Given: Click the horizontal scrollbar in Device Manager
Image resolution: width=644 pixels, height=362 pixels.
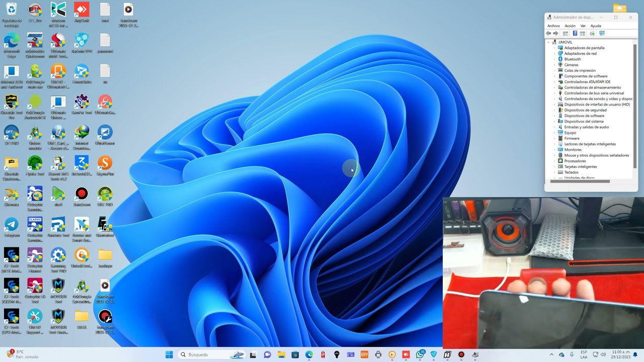Looking at the screenshot, I should [580, 181].
